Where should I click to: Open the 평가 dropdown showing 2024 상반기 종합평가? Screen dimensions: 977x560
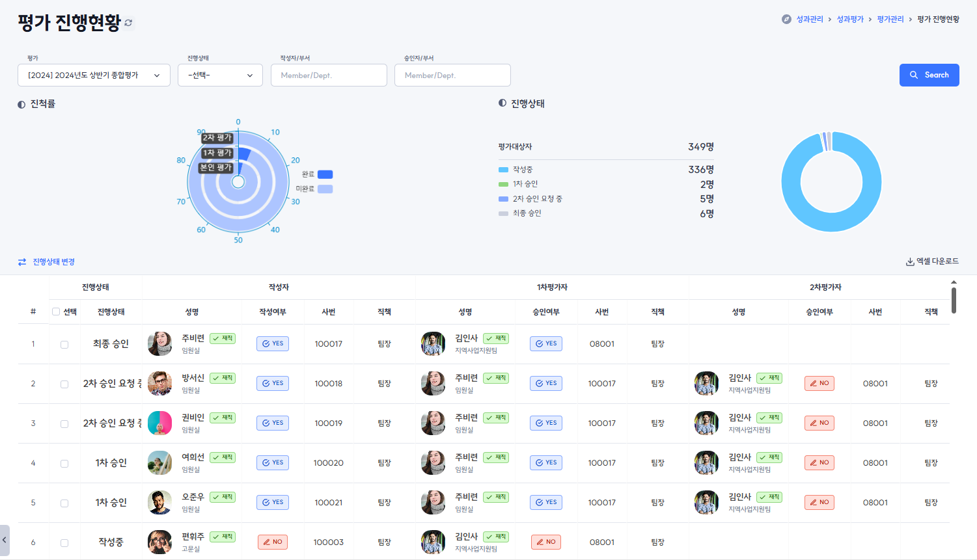click(94, 75)
